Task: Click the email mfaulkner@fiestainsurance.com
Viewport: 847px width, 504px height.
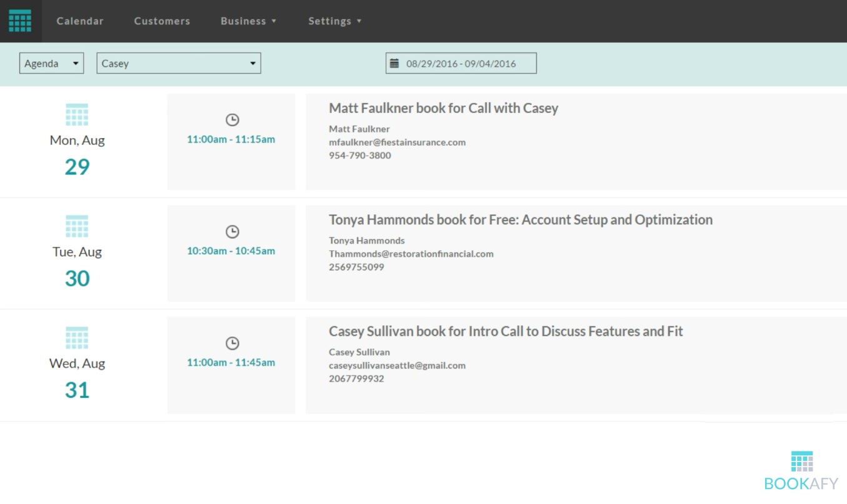Action: click(397, 142)
